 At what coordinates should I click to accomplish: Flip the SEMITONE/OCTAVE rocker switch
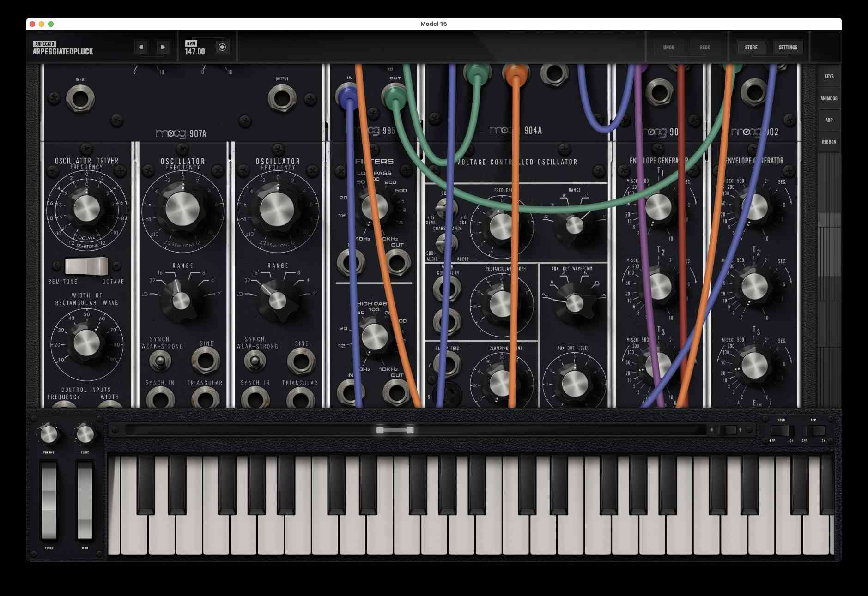[x=86, y=266]
